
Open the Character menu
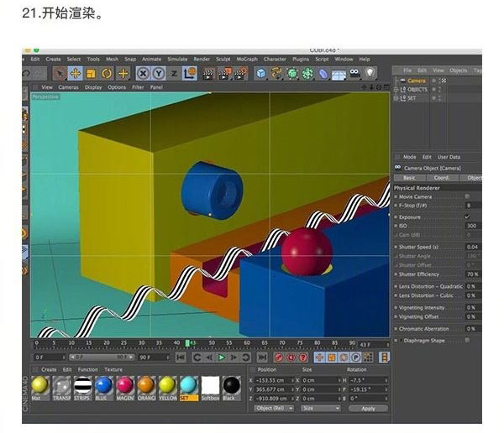pos(275,59)
